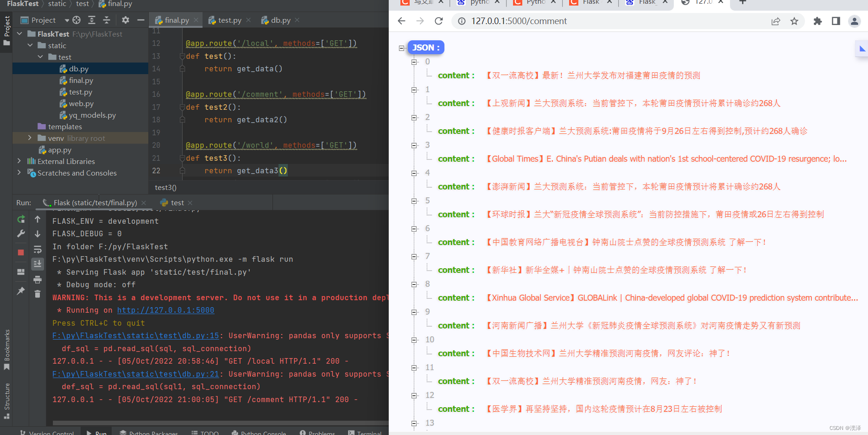Viewport: 868px width, 435px height.
Task: Switch to the test.py editor tab
Action: tap(229, 20)
